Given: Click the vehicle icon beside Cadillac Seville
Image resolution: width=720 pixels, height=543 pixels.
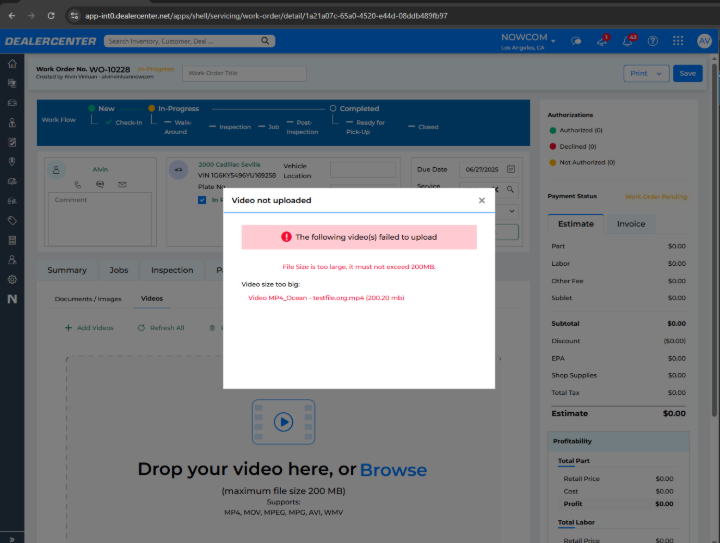Looking at the screenshot, I should pyautogui.click(x=178, y=170).
